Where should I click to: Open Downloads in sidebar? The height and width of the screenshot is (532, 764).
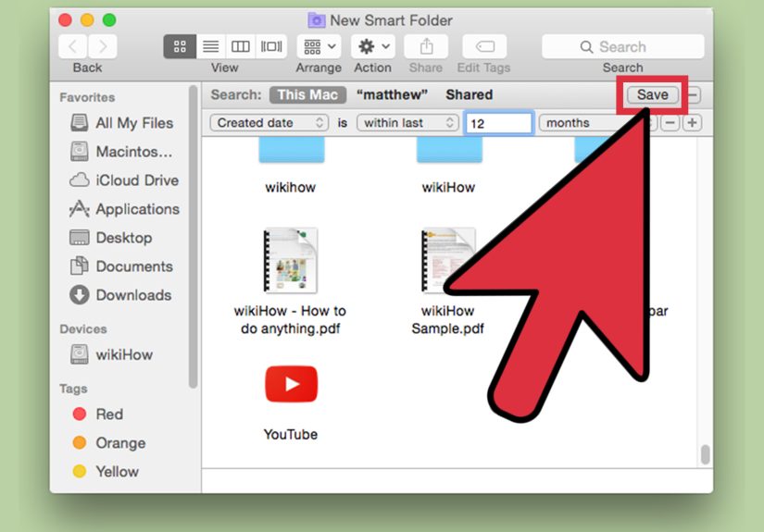(120, 295)
